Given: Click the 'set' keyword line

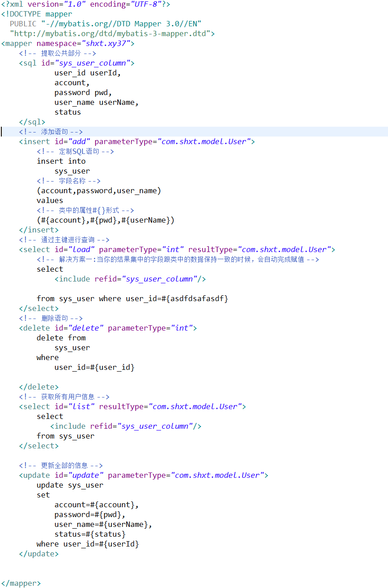Looking at the screenshot, I should coord(43,495).
